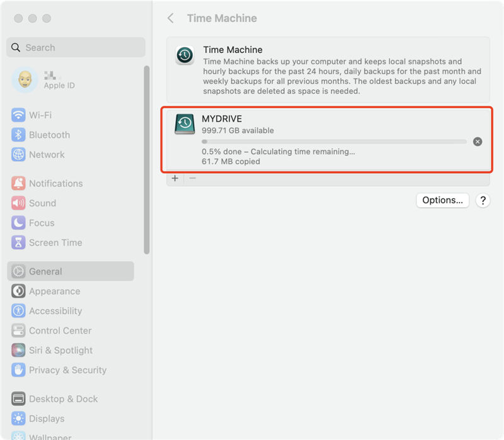Stop the running backup with the X button
Screen dimensions: 504x440
tap(477, 141)
